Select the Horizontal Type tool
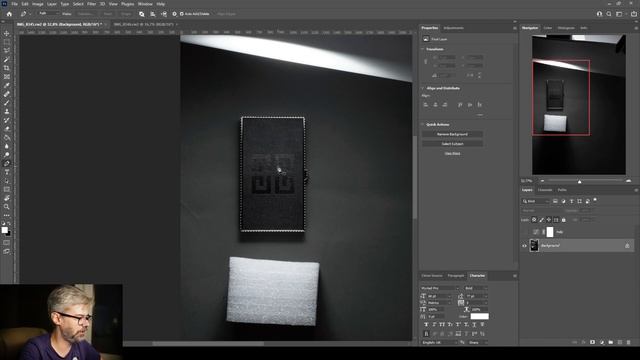 click(7, 172)
